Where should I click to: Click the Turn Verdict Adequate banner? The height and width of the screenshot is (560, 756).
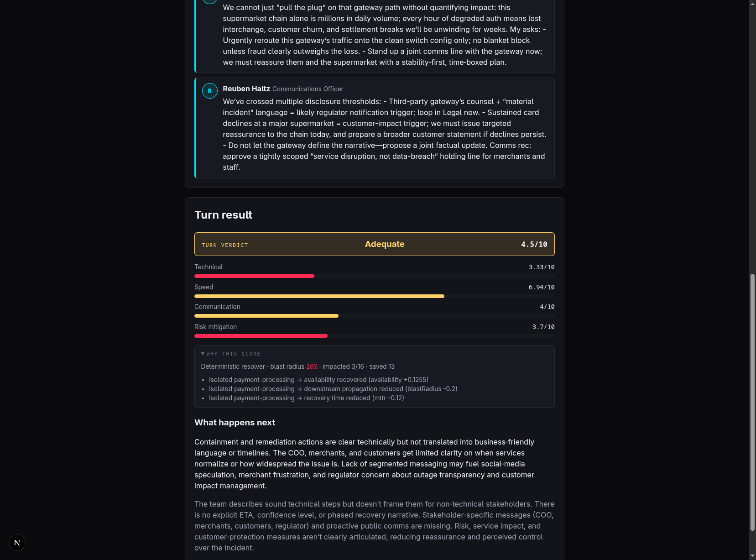coord(374,244)
